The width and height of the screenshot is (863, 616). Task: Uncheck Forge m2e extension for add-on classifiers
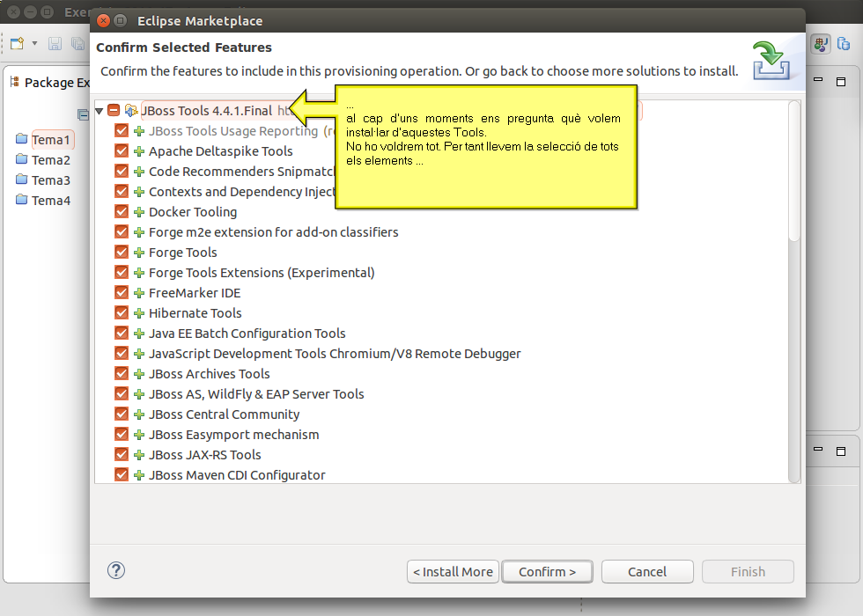click(x=122, y=231)
